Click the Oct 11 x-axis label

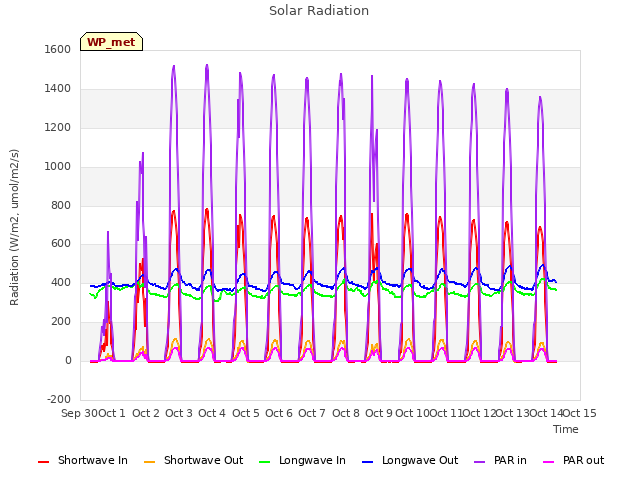pyautogui.click(x=446, y=413)
